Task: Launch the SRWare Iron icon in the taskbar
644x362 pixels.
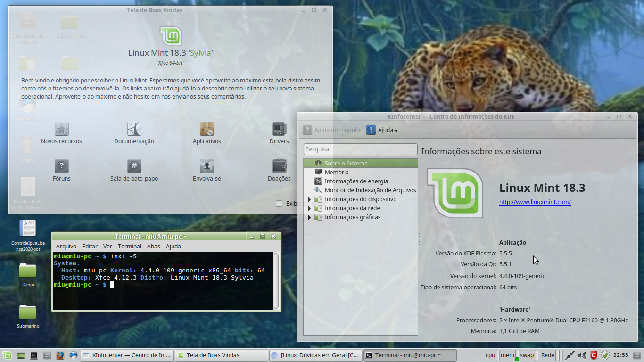Action: click(x=73, y=355)
